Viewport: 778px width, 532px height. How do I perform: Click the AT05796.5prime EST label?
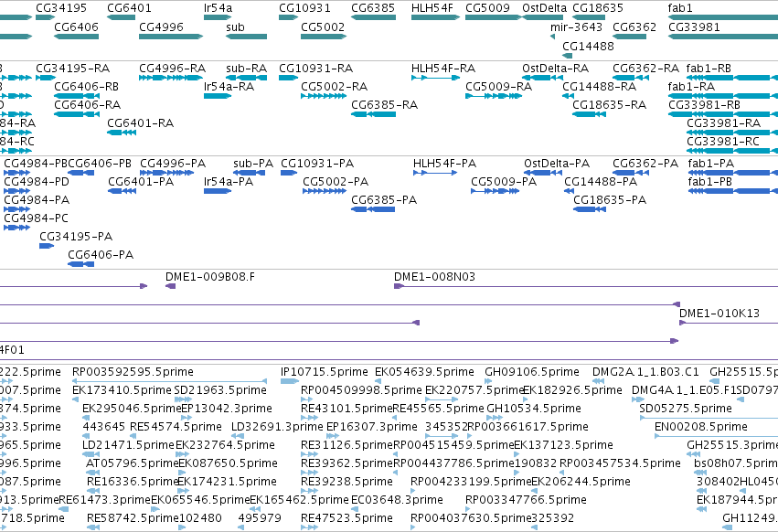tap(132, 463)
